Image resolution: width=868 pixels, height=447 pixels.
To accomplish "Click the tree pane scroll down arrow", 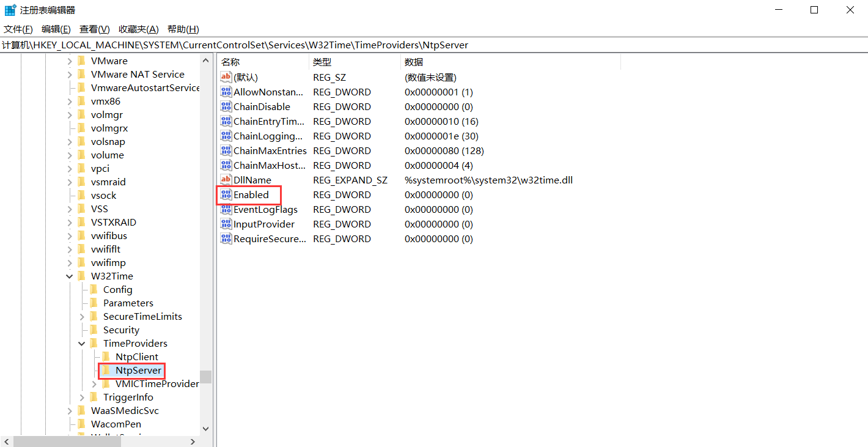I will pyautogui.click(x=205, y=429).
